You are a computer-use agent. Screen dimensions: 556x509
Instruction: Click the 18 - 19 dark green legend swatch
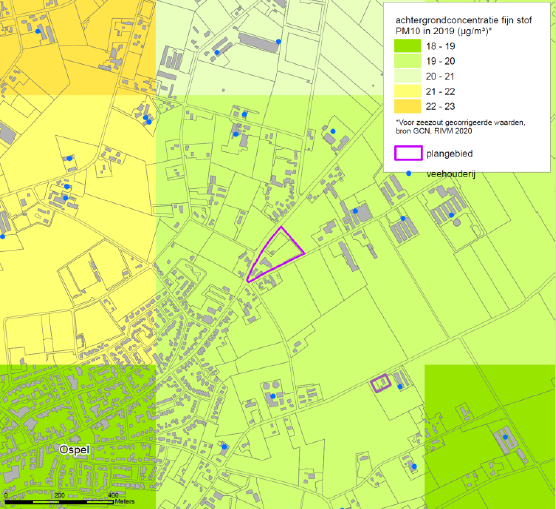407,46
